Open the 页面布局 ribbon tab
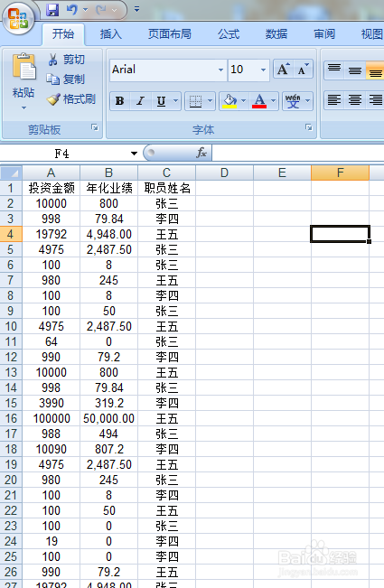The image size is (384, 588). 170,34
